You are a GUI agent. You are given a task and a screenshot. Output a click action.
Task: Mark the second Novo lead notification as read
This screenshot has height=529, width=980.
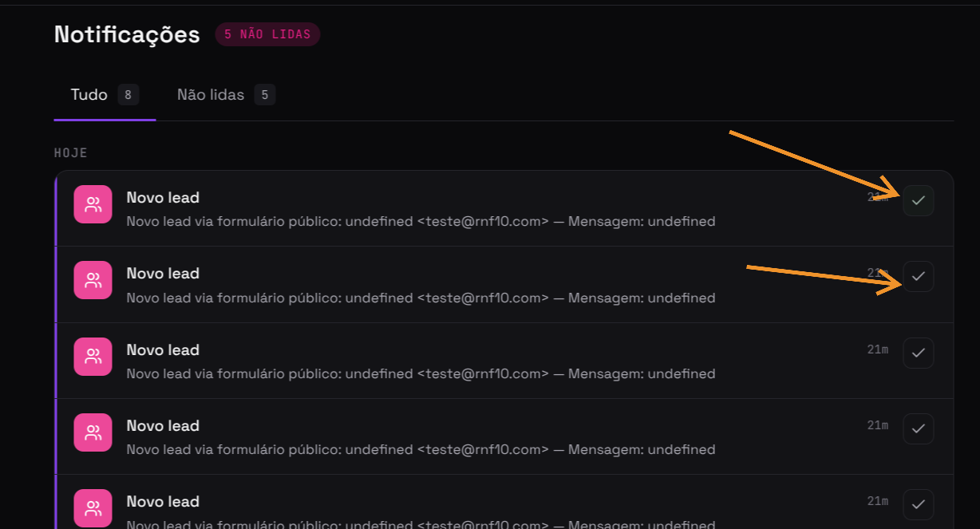pyautogui.click(x=918, y=276)
